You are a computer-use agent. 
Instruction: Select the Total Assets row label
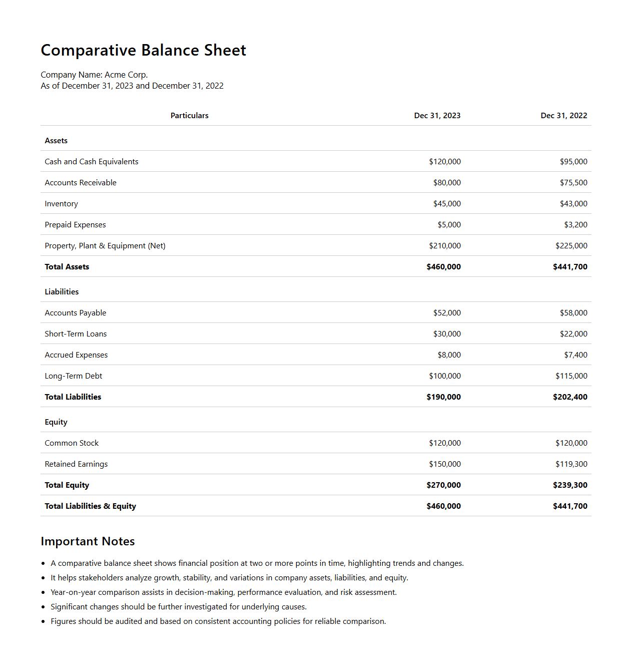67,267
